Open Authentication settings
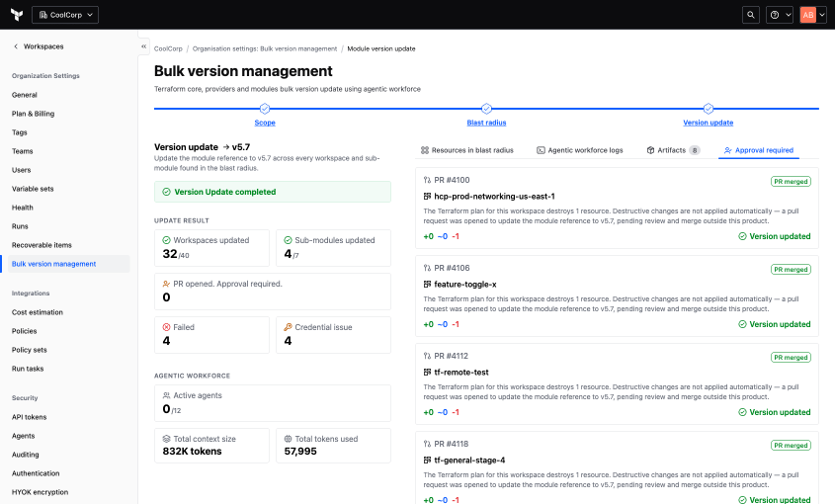The width and height of the screenshot is (835, 504). pyautogui.click(x=36, y=473)
